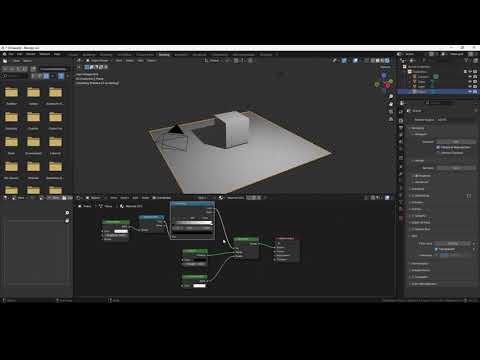Click the outliner filter funnel icon
This screenshot has height=360, width=480.
point(466,61)
